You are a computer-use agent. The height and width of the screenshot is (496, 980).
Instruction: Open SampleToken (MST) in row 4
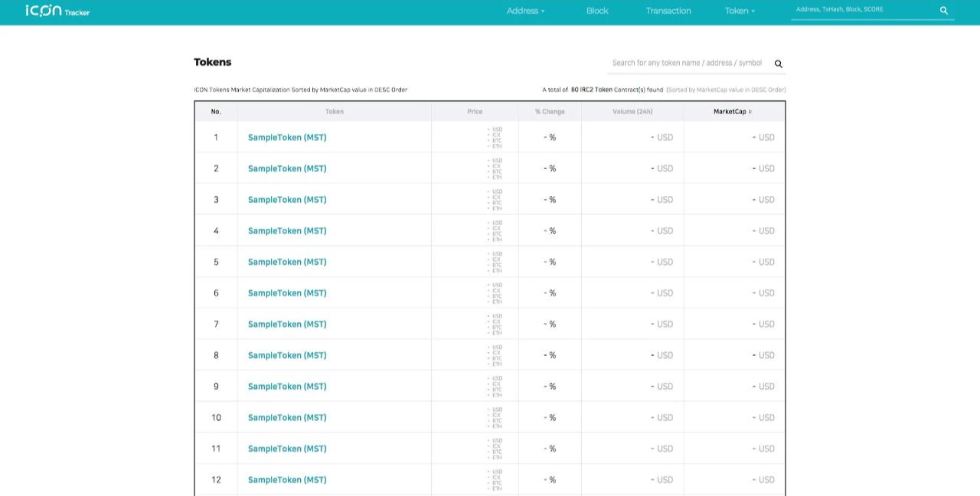287,231
